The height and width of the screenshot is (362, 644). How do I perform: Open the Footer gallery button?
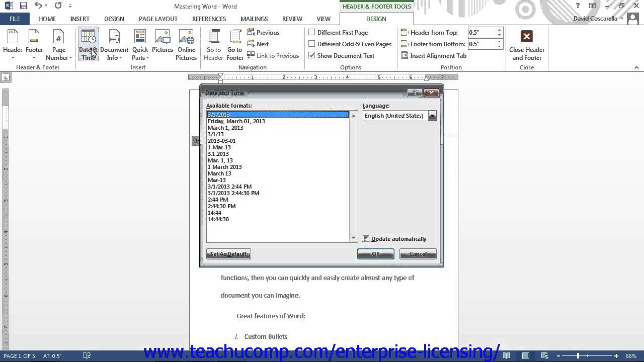tap(34, 45)
